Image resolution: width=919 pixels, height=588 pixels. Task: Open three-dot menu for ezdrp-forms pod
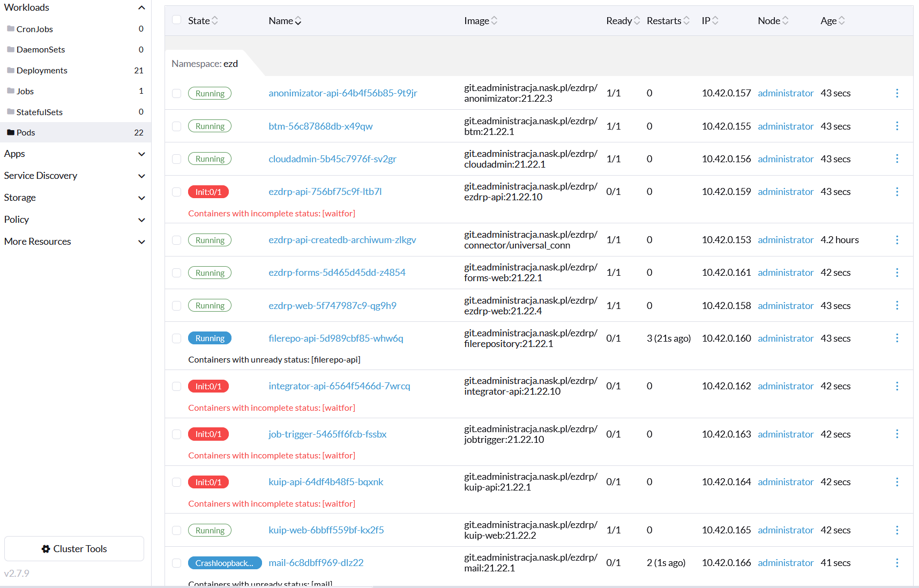click(x=897, y=273)
